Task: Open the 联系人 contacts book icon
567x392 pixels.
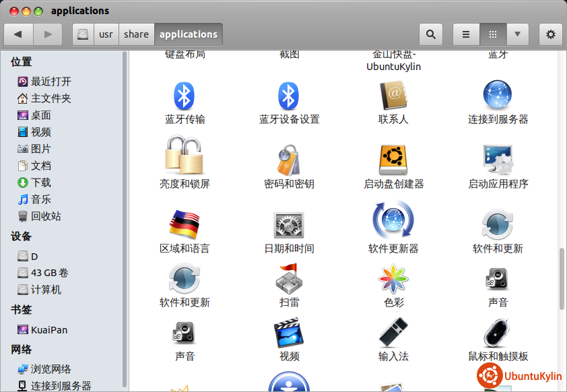Action: [393, 96]
